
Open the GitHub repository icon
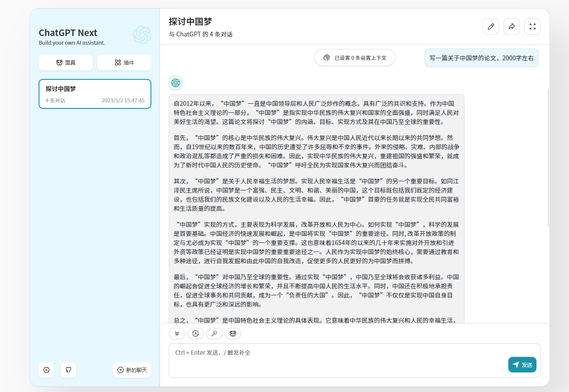[x=69, y=370]
